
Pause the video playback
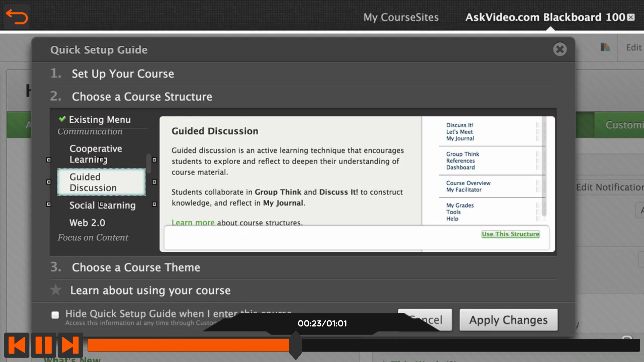click(44, 345)
